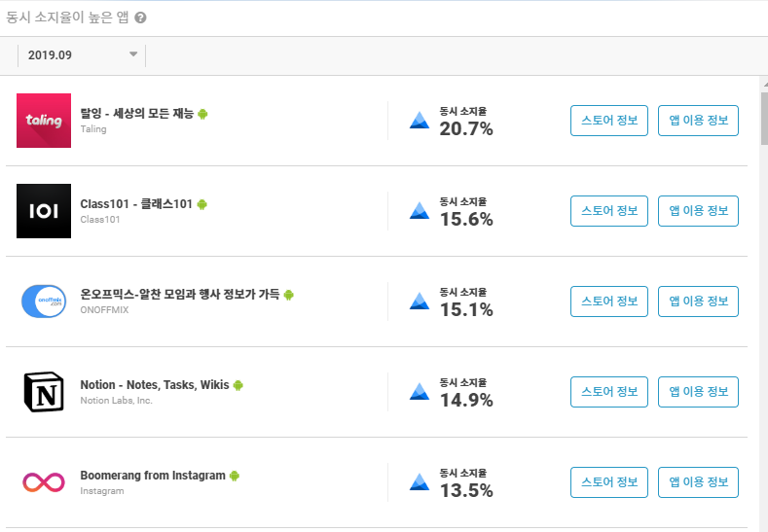Open 앱 이용 정보 for Taling
This screenshot has width=768, height=532.
[x=698, y=121]
